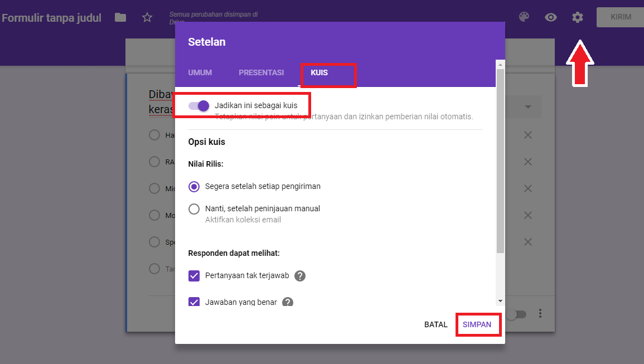Screen dimensions: 644x364
Task: Click the folder icon to move the form
Action: (120, 17)
